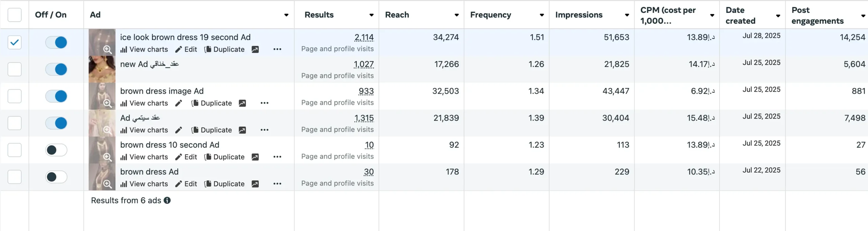
Task: Open the Results column dropdown arrow
Action: (x=371, y=15)
